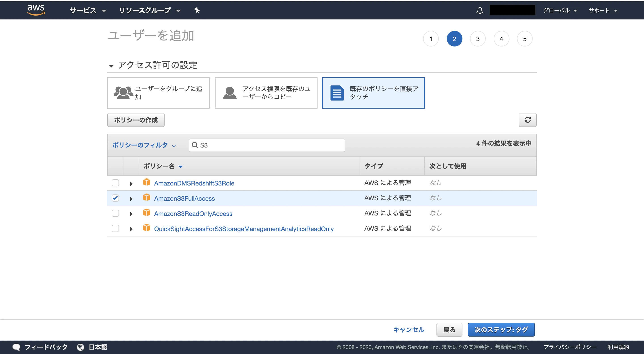
Task: Select ユーザーをグループに追加 option
Action: pyautogui.click(x=159, y=93)
